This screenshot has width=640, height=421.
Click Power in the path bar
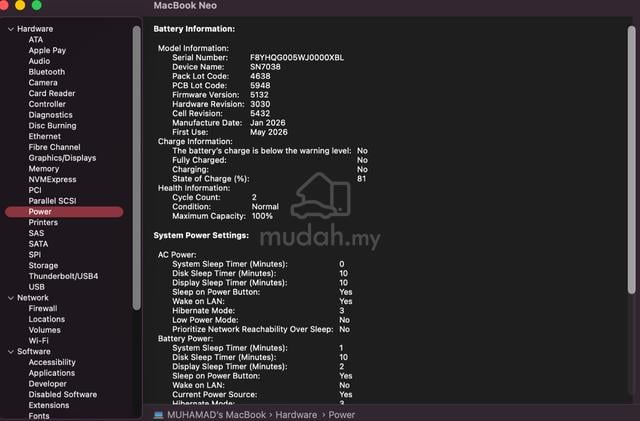click(342, 415)
